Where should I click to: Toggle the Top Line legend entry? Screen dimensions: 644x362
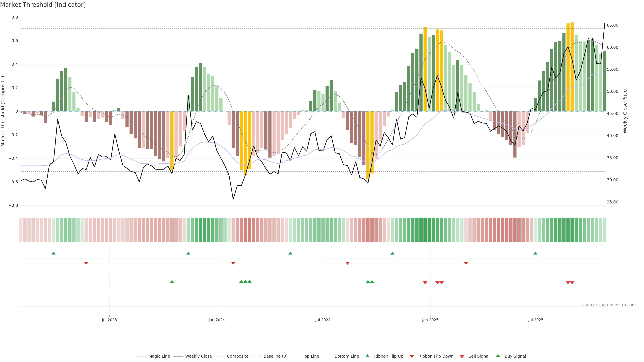click(311, 356)
